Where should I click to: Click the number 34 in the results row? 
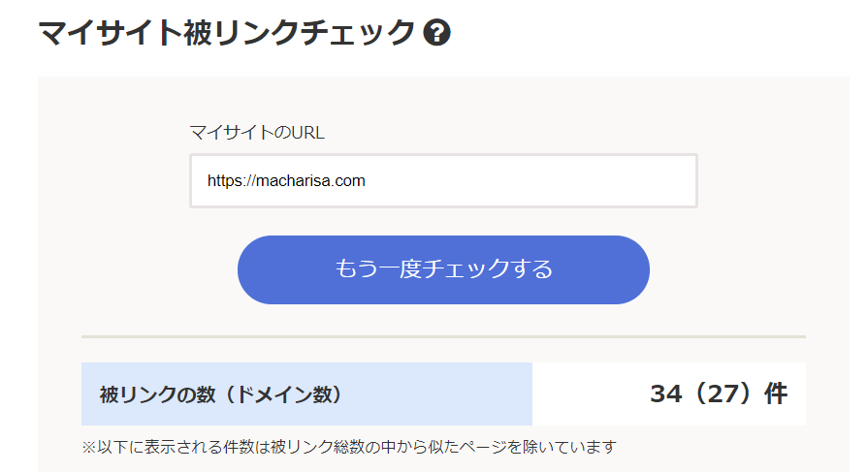[666, 394]
